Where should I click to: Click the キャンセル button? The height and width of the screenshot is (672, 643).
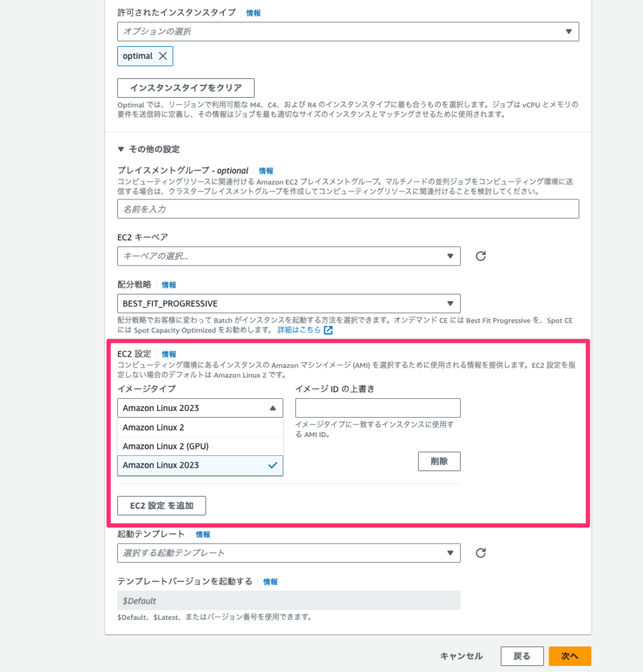coord(461,656)
